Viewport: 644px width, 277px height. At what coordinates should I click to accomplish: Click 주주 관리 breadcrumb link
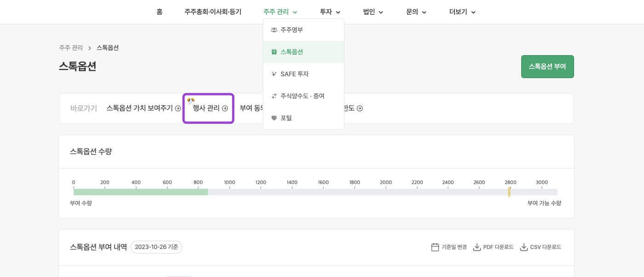pos(71,48)
